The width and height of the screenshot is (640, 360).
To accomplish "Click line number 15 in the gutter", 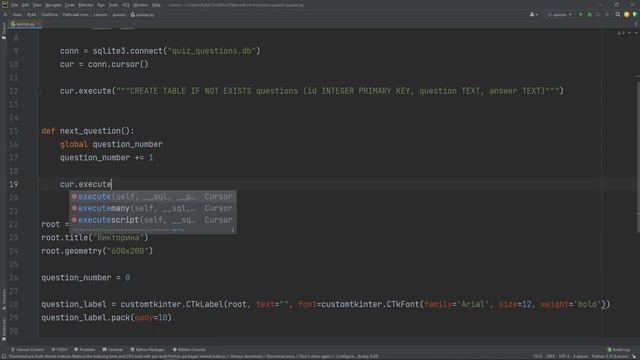I will (x=13, y=131).
